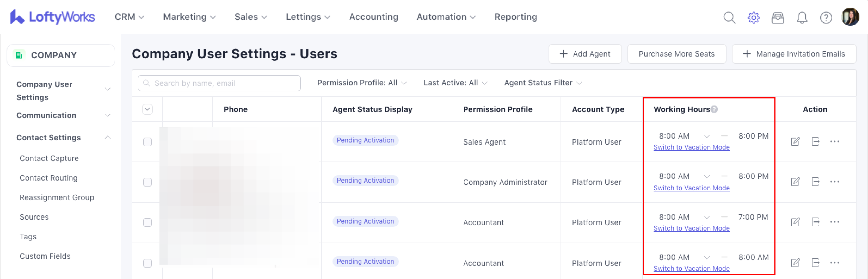Open the search magnifier in top bar

[729, 17]
